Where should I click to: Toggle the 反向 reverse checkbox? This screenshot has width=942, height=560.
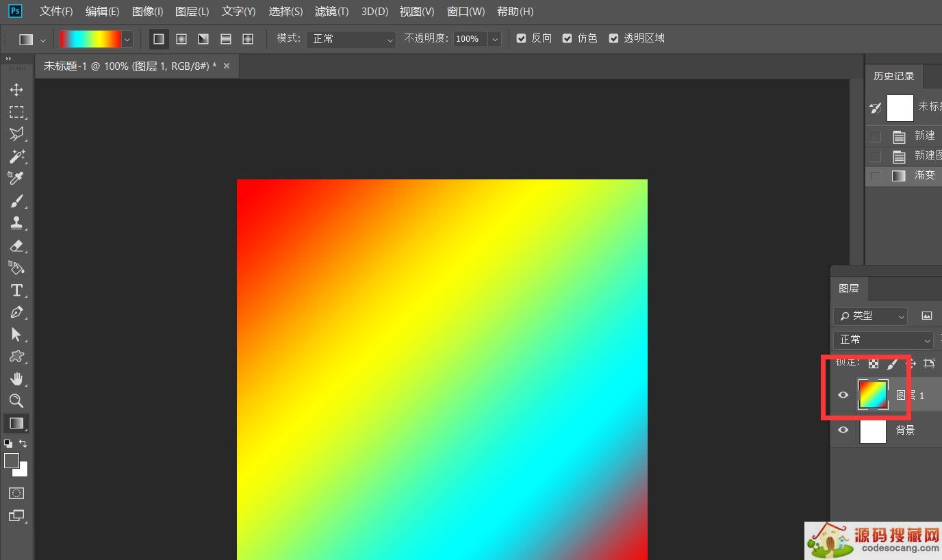pos(521,38)
